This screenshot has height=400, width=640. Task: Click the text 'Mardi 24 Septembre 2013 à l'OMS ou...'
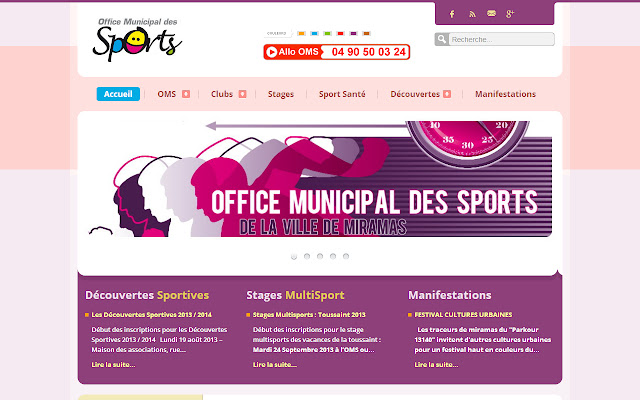[x=313, y=350]
